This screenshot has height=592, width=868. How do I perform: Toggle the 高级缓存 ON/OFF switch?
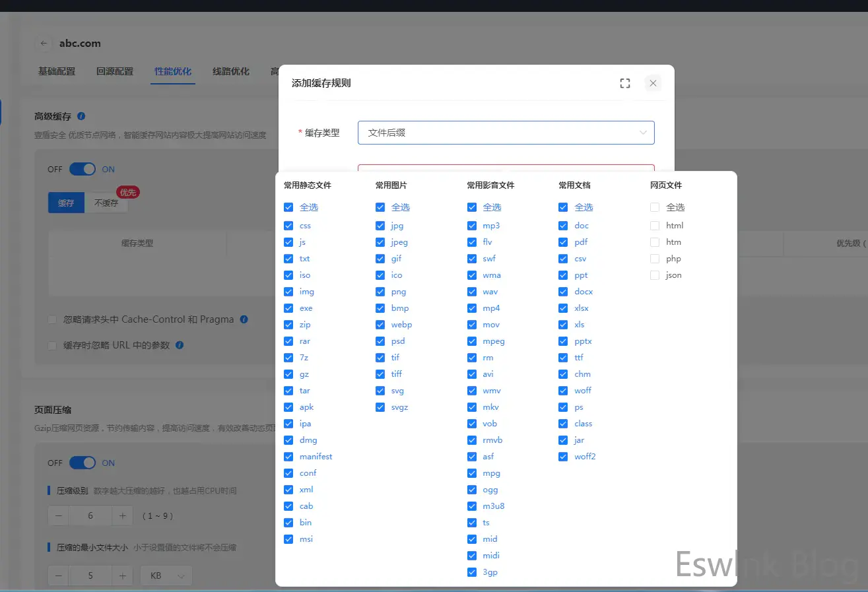[82, 170]
